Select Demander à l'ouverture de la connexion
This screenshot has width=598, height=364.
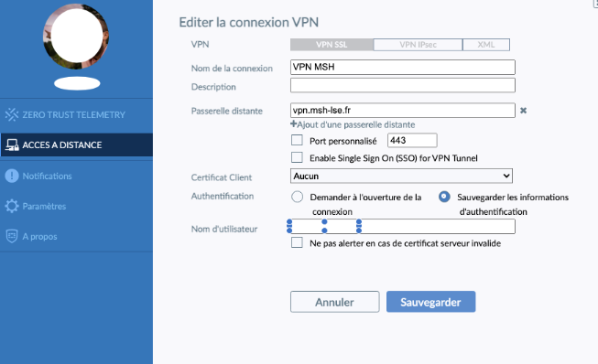click(297, 197)
